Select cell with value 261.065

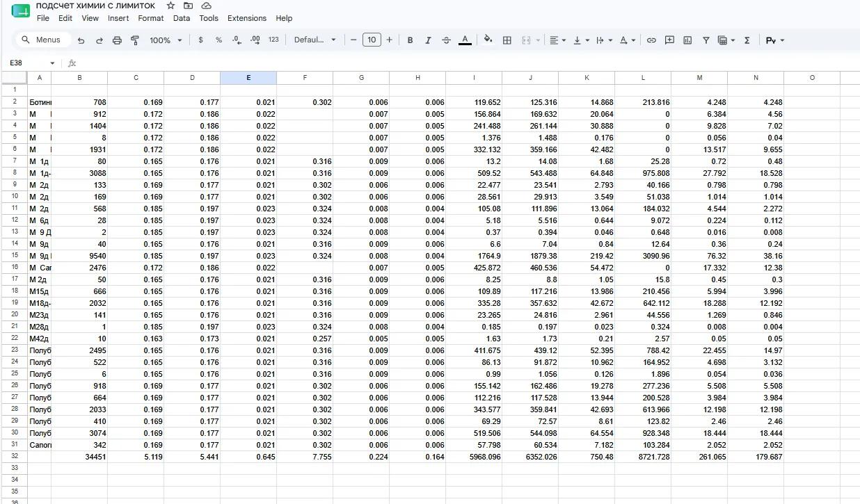pyautogui.click(x=699, y=457)
